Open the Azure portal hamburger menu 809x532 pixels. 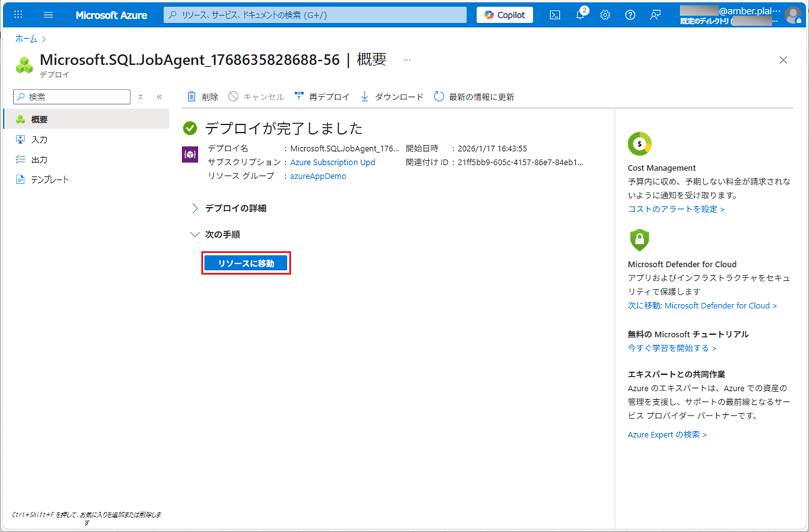[48, 15]
